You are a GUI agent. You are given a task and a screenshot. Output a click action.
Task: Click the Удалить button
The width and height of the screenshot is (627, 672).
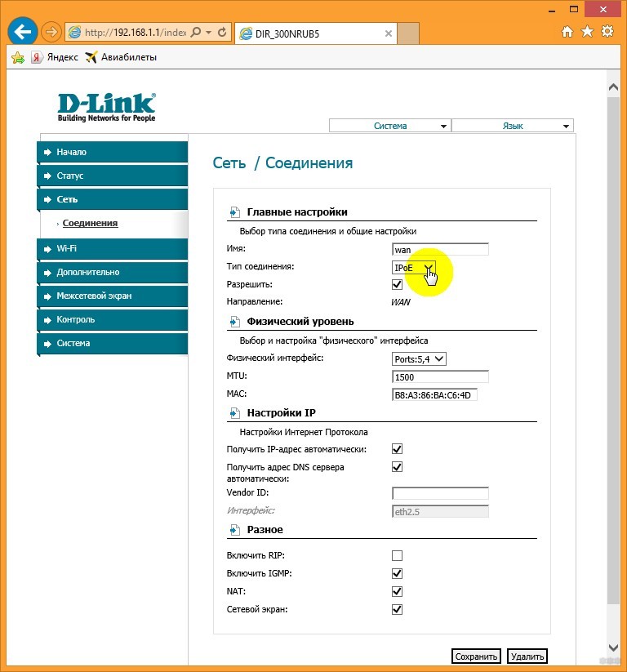527,656
